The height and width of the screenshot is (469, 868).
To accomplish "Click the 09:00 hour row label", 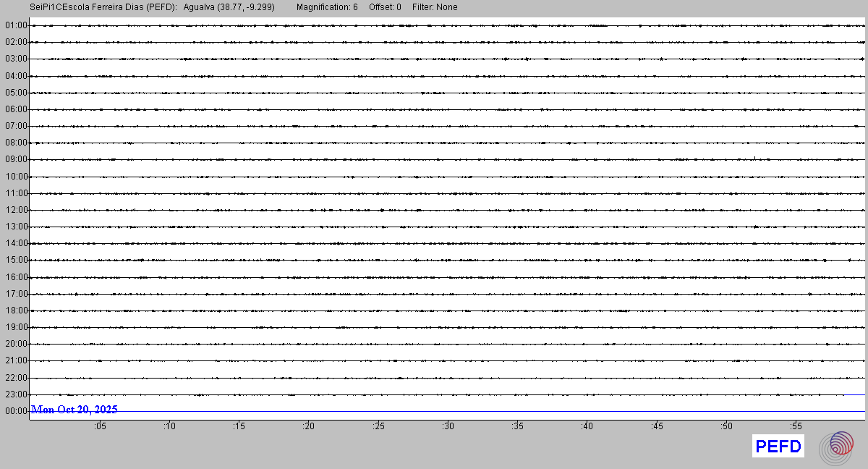I will point(15,159).
